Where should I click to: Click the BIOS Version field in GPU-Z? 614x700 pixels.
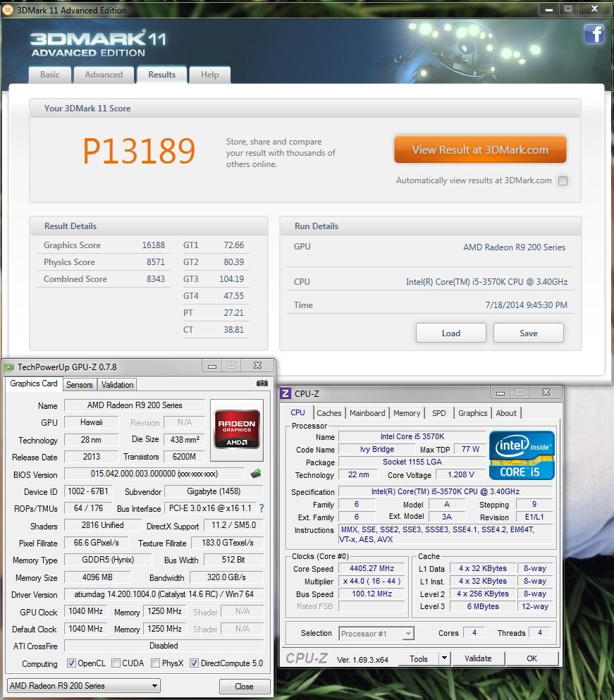(x=154, y=474)
